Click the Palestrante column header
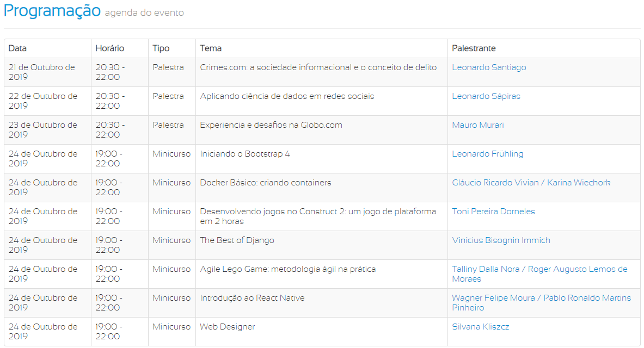The image size is (644, 348). point(474,48)
